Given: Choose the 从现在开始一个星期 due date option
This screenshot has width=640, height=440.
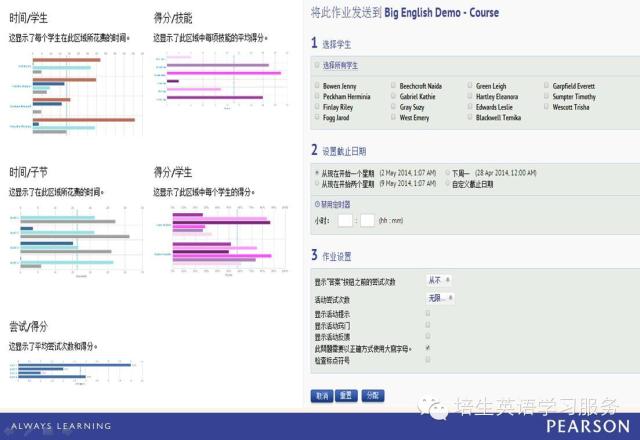Looking at the screenshot, I should click(x=317, y=172).
